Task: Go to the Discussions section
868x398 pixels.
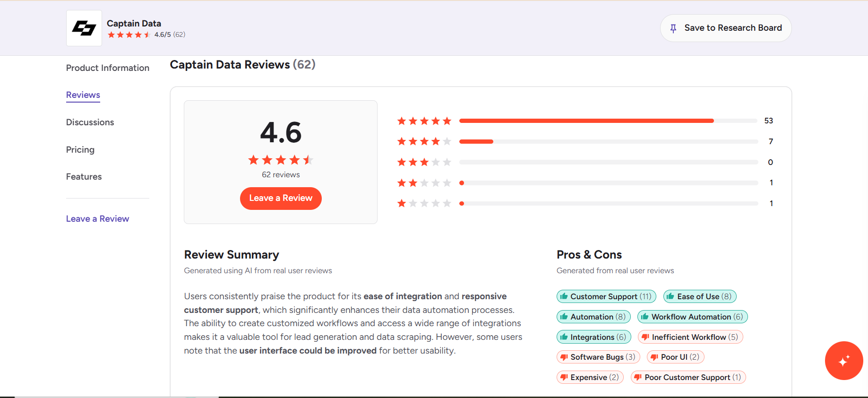Action: click(x=90, y=122)
